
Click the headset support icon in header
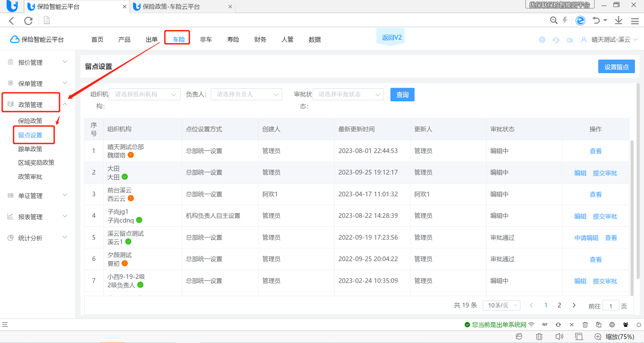(x=556, y=40)
